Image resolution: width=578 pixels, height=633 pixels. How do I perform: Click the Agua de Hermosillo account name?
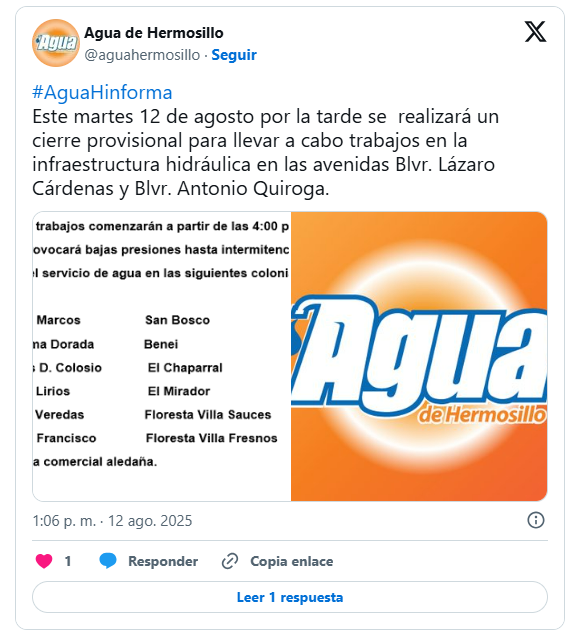[154, 33]
